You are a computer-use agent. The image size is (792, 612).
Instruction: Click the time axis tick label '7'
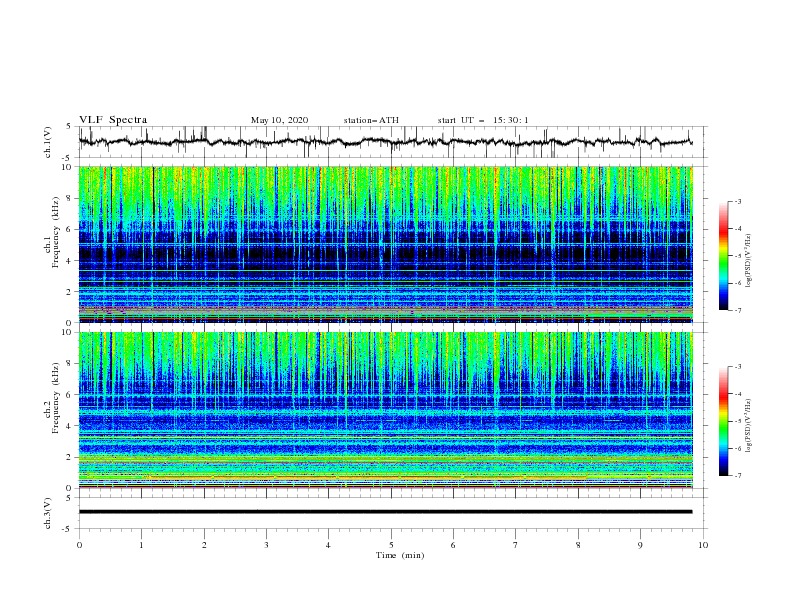pos(516,545)
